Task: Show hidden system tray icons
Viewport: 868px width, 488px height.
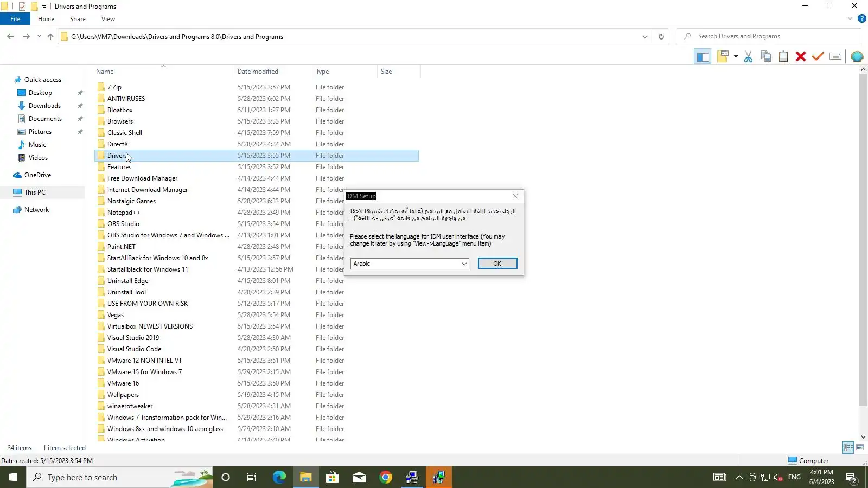Action: point(739,477)
